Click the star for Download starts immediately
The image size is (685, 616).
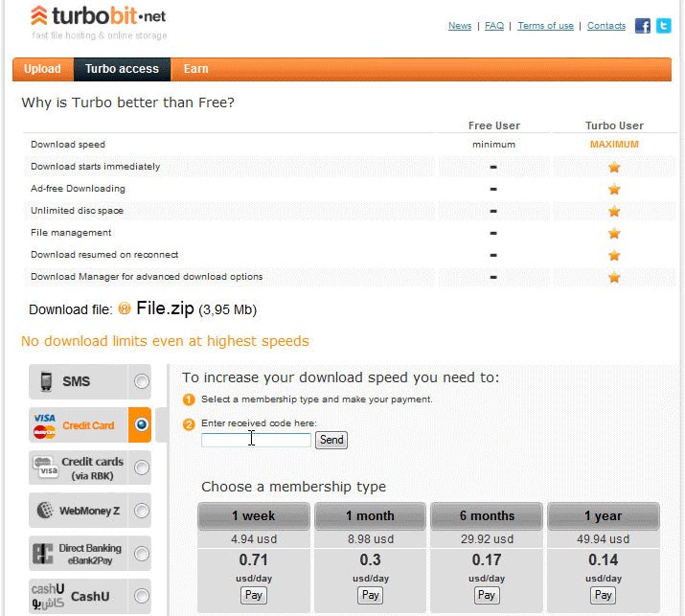[614, 167]
